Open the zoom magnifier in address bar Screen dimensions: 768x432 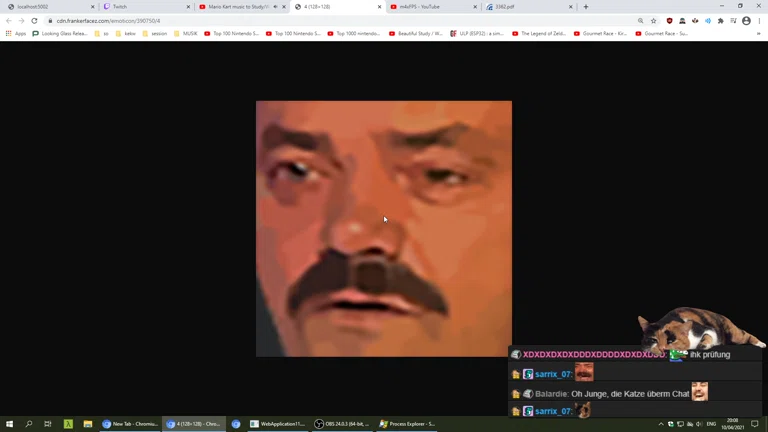click(x=641, y=21)
